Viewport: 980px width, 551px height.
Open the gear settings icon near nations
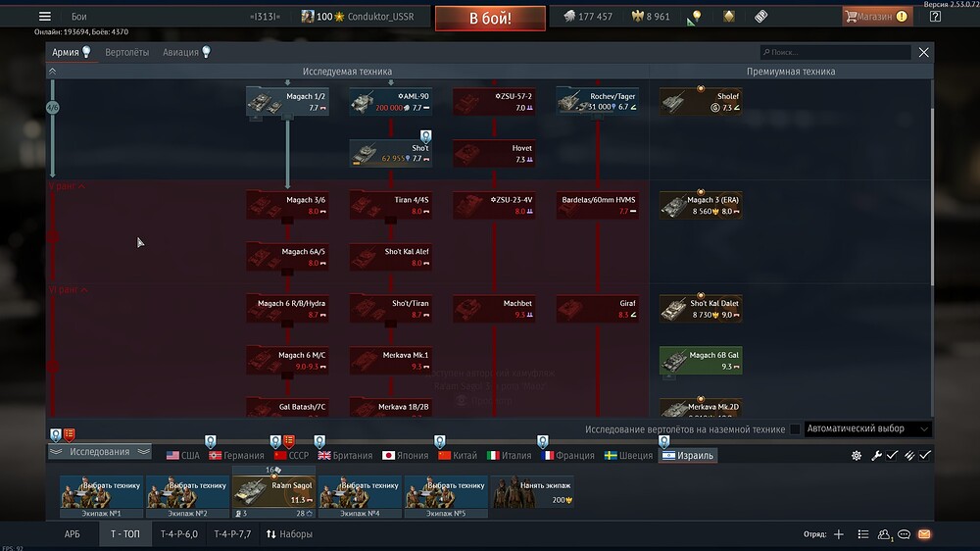click(857, 456)
